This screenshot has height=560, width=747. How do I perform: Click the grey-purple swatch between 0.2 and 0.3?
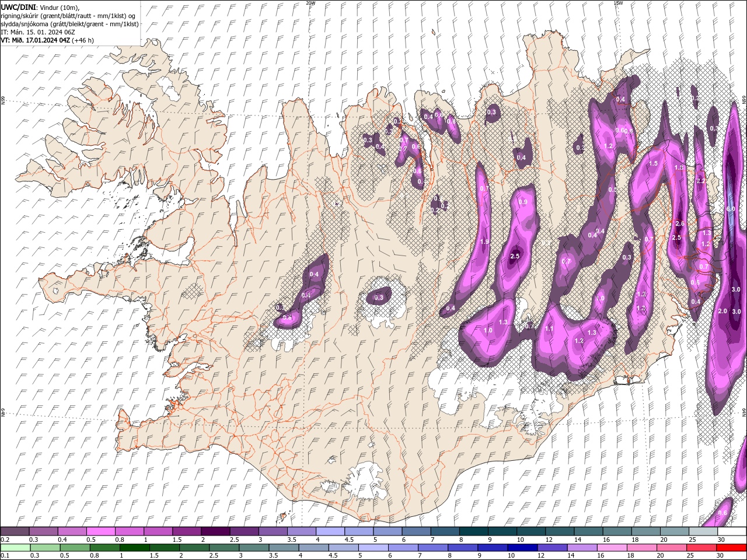point(15,531)
